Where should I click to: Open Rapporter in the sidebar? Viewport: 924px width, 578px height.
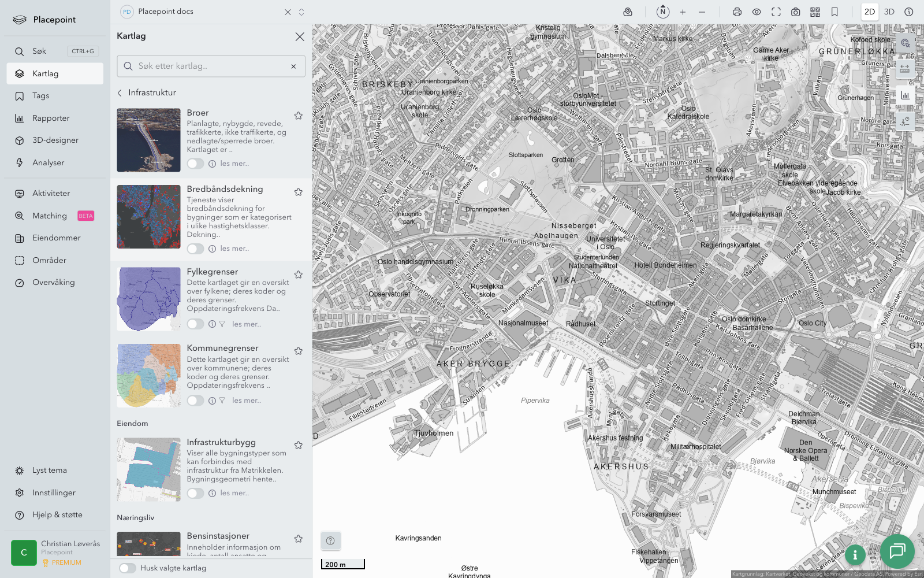point(51,118)
